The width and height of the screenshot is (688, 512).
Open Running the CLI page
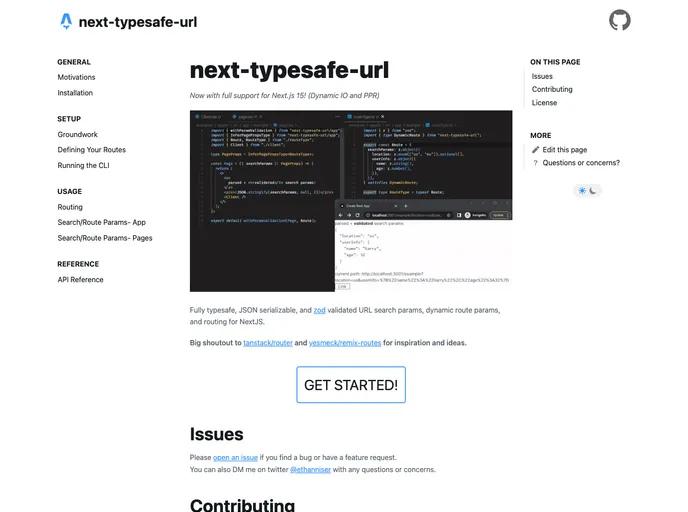click(83, 165)
